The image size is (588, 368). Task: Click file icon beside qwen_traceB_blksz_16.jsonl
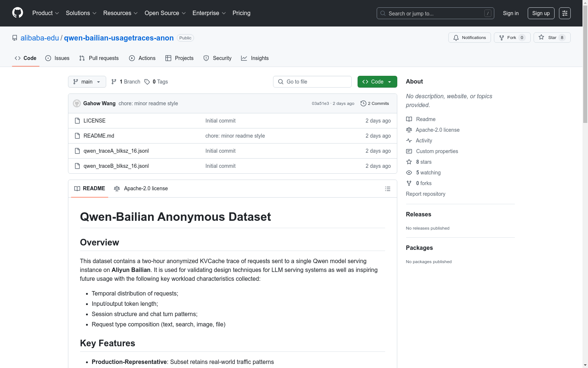pyautogui.click(x=77, y=166)
